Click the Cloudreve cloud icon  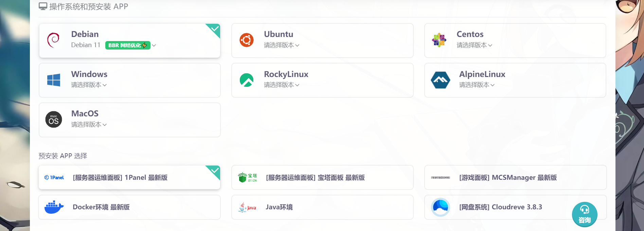click(441, 207)
